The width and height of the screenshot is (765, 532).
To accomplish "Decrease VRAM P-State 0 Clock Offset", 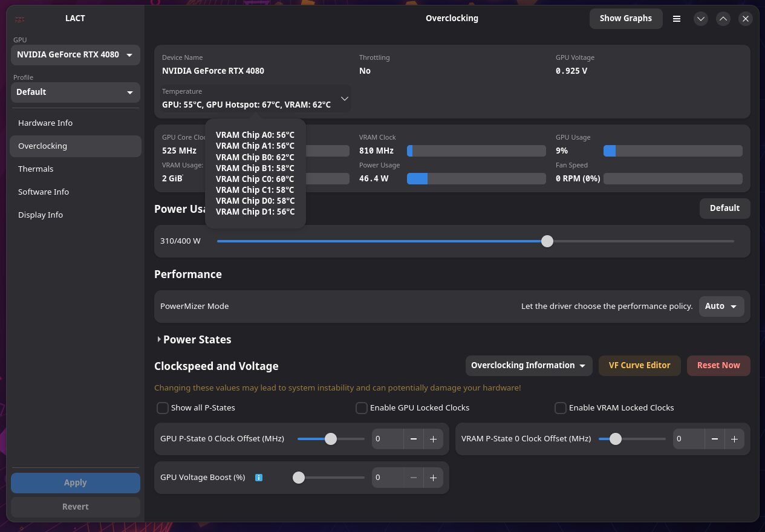I will 715,439.
